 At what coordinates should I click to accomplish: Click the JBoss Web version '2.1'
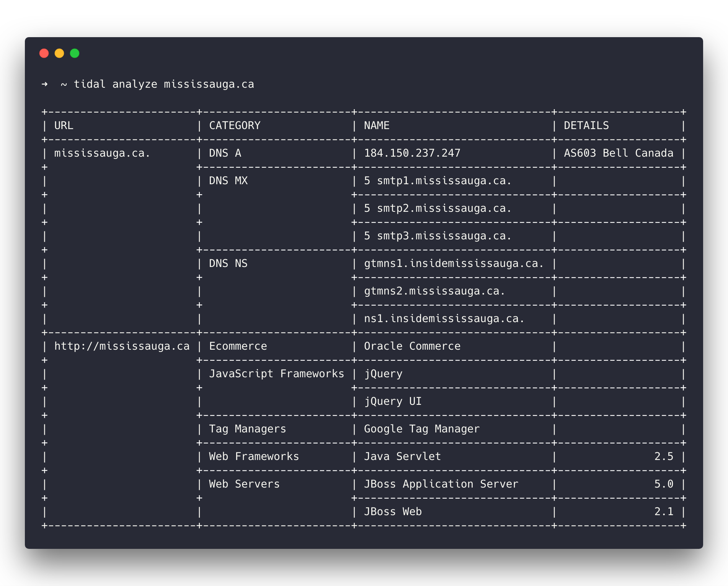point(664,512)
